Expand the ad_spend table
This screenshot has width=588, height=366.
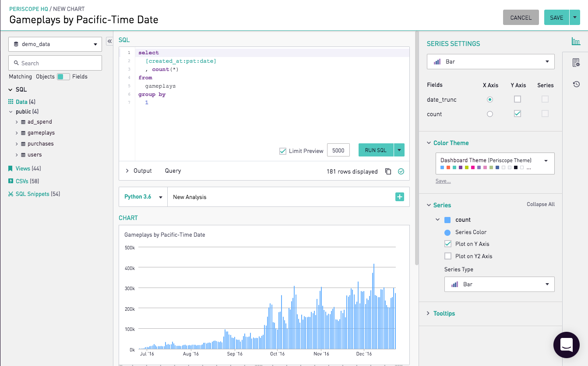coord(17,122)
